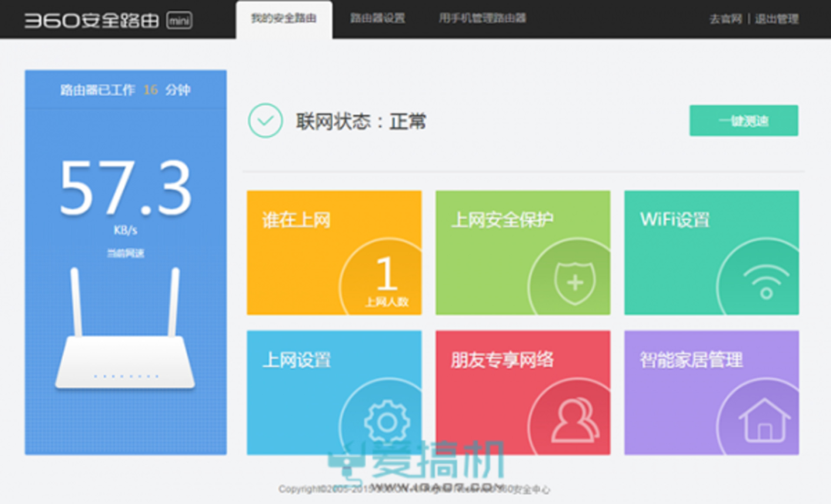Open the gear icon under 上网设置
The width and height of the screenshot is (831, 504).
387,422
